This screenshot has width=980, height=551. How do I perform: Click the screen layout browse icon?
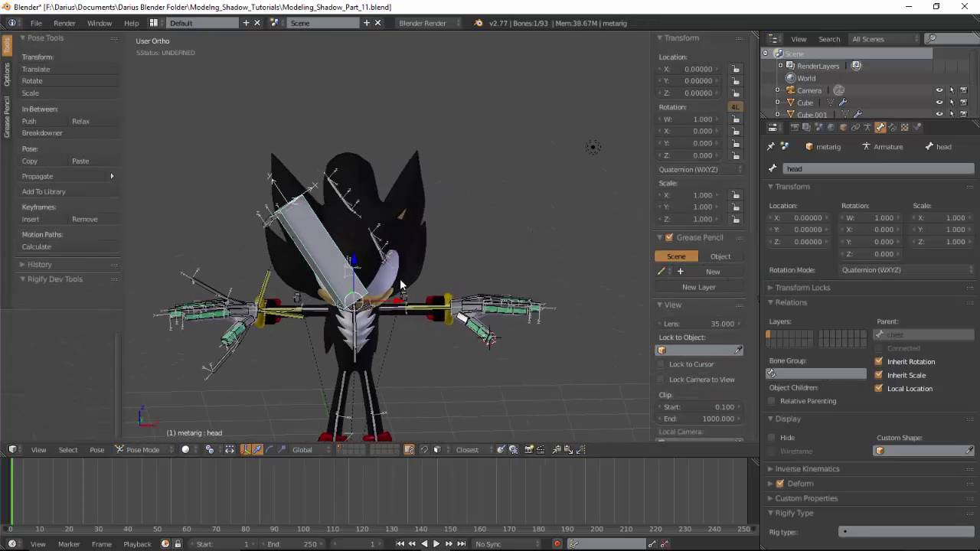(x=153, y=23)
